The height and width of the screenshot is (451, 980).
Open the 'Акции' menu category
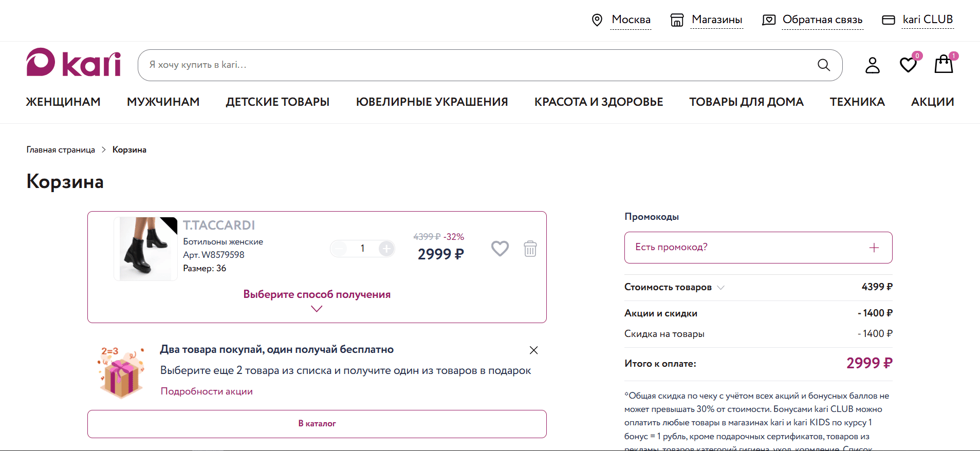pyautogui.click(x=932, y=102)
